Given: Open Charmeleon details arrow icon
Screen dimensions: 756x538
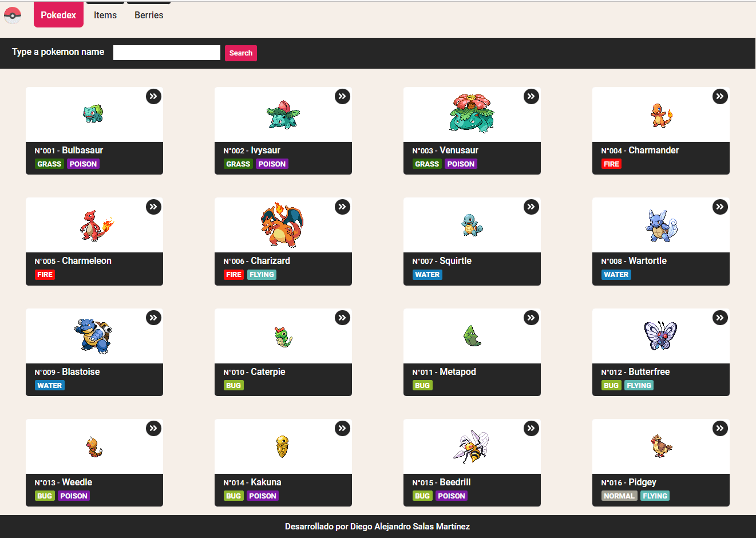Looking at the screenshot, I should 153,207.
